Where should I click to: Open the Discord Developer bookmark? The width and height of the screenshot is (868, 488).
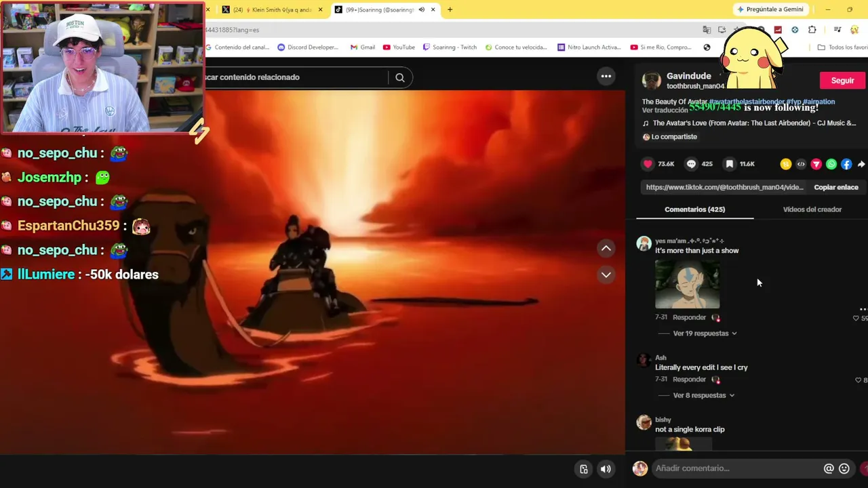click(308, 47)
